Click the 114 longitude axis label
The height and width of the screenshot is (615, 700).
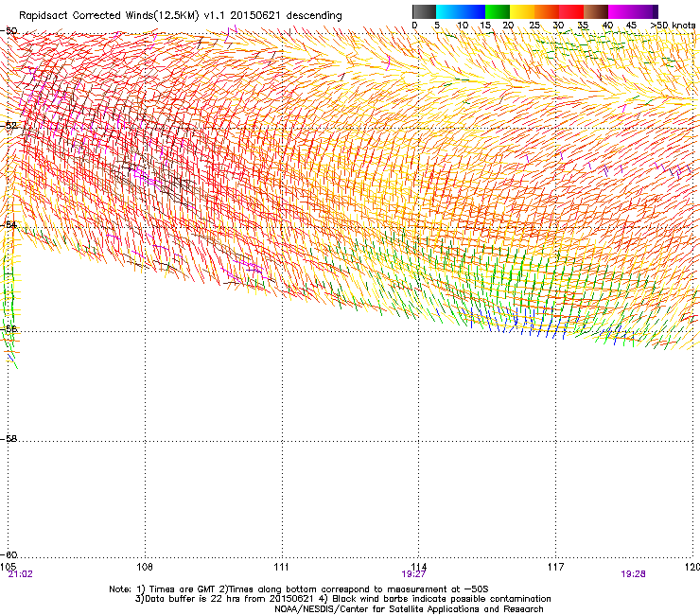pos(418,567)
